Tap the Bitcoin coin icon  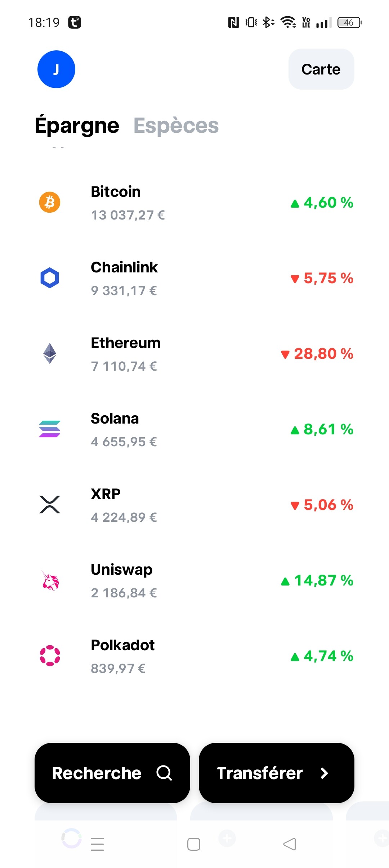click(x=50, y=202)
